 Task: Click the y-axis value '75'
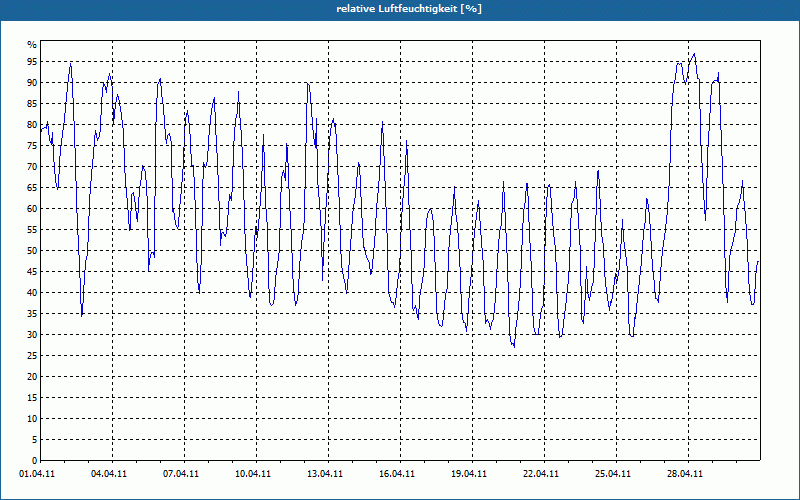(x=32, y=145)
